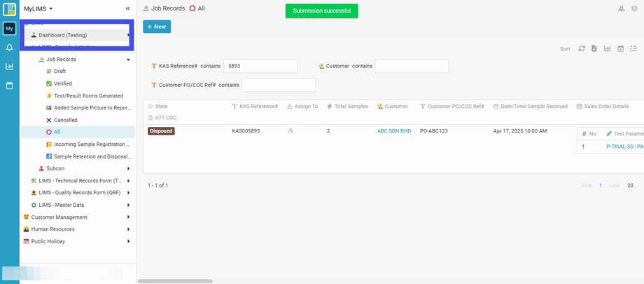Viewport: 644px width, 284px height.
Task: Click the horizontal scrollbar at bottom
Action: tap(176, 281)
